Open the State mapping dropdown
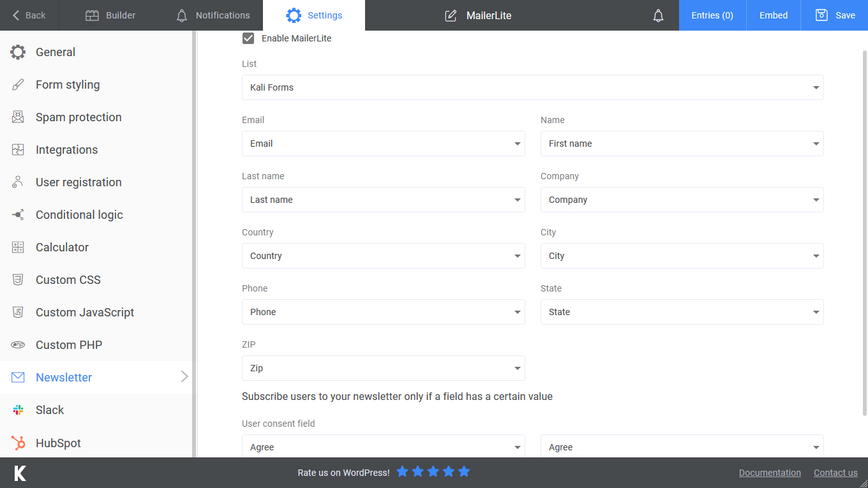The height and width of the screenshot is (488, 868). [x=682, y=312]
